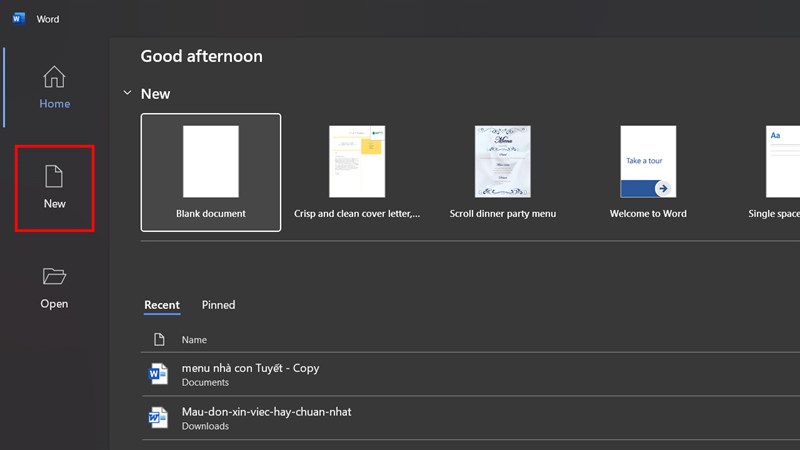Click 'Downloads' location under Mau-don-xin-viec file
800x450 pixels.
pyautogui.click(x=205, y=426)
